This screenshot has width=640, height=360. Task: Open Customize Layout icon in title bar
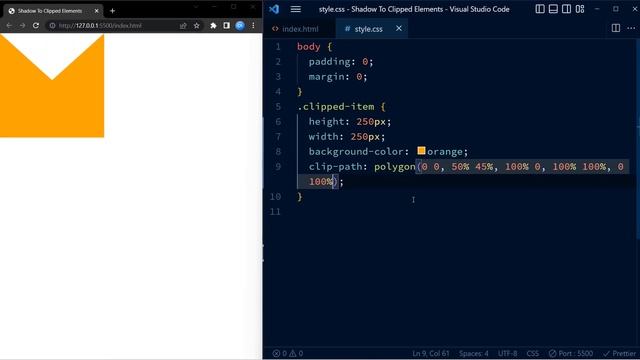click(580, 9)
